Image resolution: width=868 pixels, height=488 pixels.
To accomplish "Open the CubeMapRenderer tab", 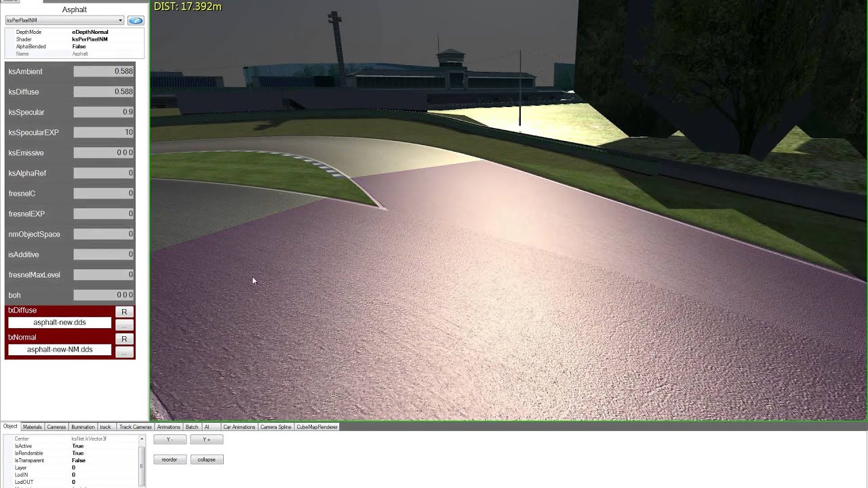I will pyautogui.click(x=317, y=427).
